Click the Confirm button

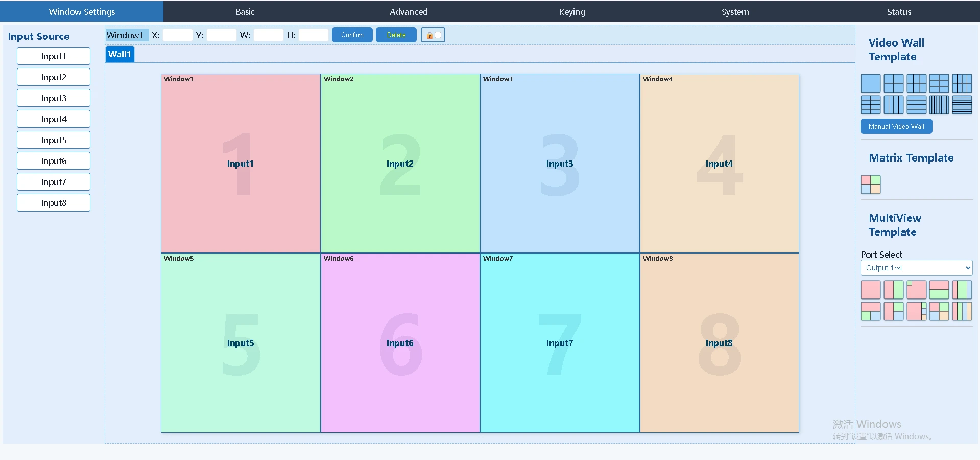pos(352,35)
